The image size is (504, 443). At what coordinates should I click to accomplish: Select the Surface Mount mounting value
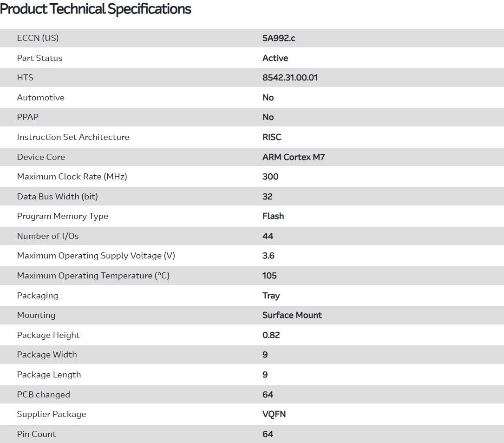[x=292, y=315]
